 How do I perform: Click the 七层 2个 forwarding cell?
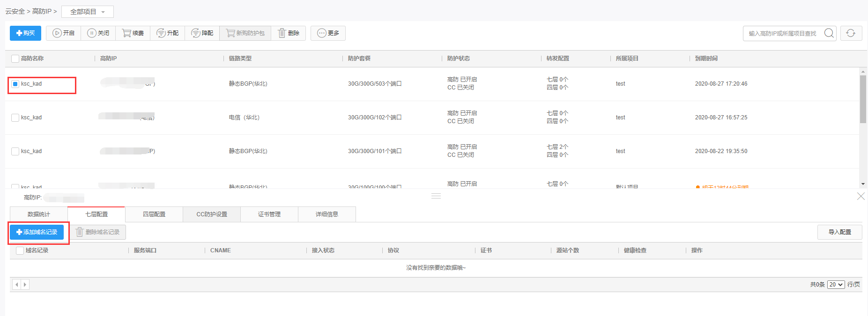tap(557, 147)
